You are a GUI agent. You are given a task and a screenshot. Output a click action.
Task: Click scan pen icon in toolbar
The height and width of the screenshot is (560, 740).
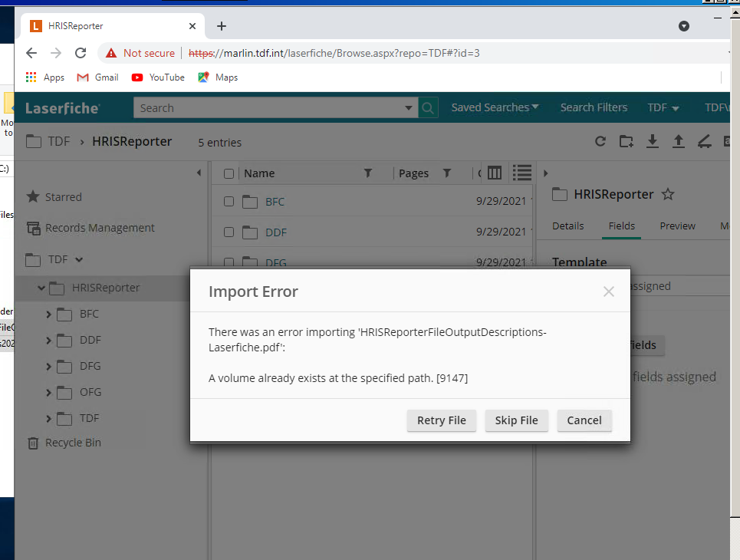[x=704, y=141]
